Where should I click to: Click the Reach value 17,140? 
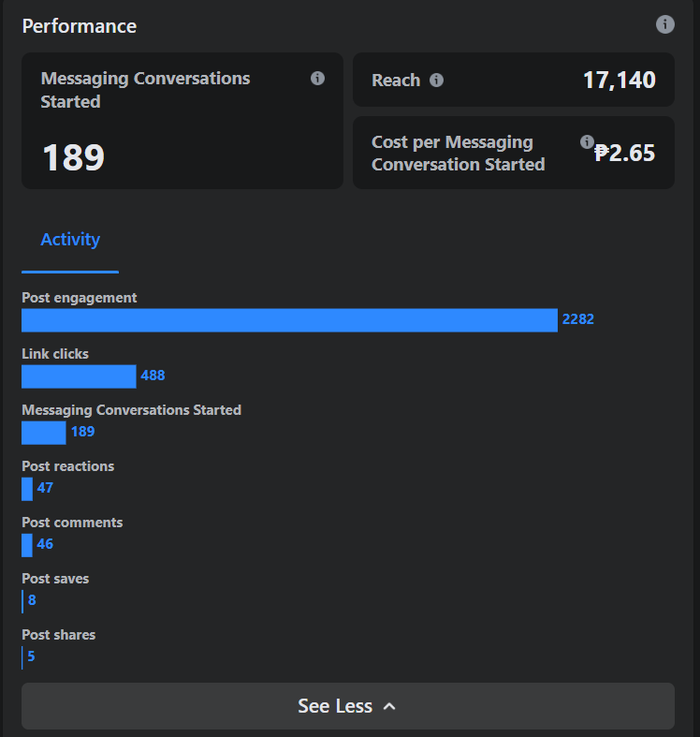619,81
